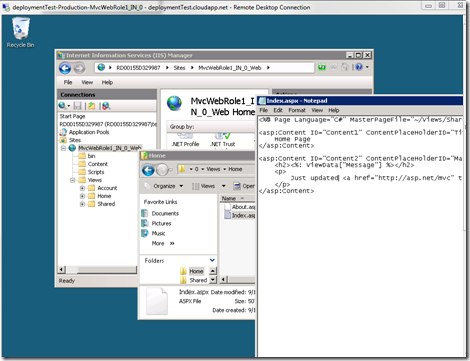Click folder icon in explorer address bar
Screen dimensions: 470x361
(182, 169)
